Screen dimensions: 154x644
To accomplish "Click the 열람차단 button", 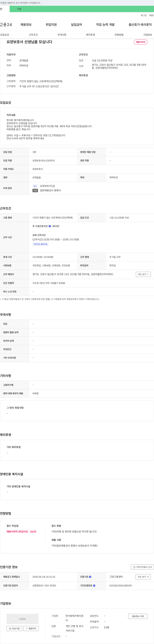I will point(31,628).
